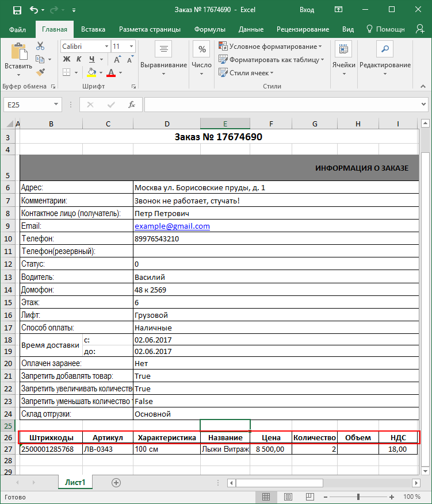Open the font size 11 dropdown
This screenshot has width=432, height=504.
click(x=131, y=47)
